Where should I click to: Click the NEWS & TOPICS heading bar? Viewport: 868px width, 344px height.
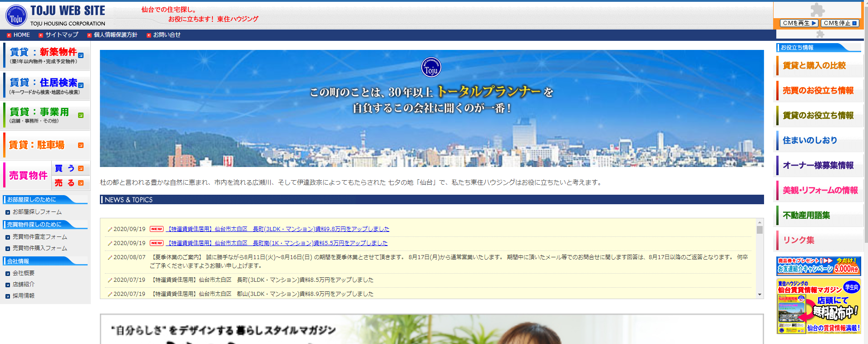(x=432, y=200)
